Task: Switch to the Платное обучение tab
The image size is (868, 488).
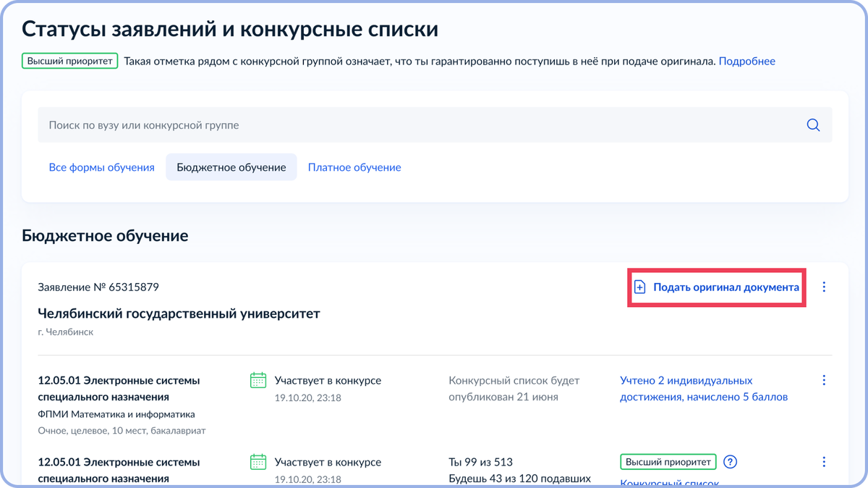Action: (x=354, y=167)
